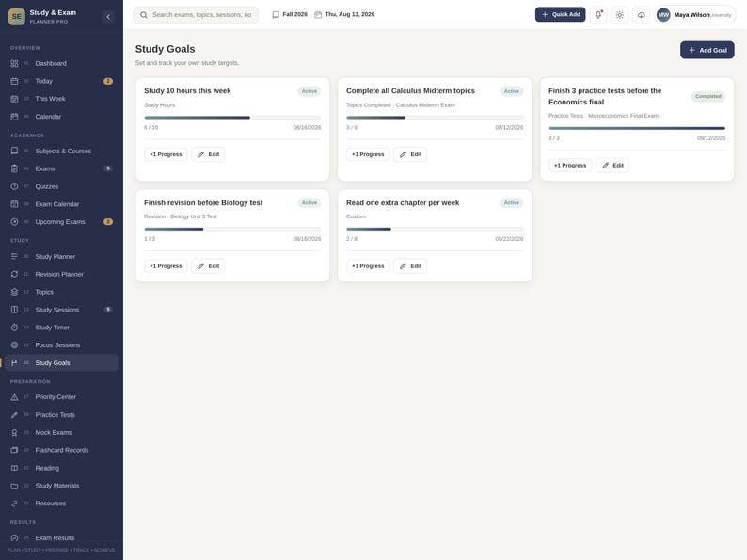Viewport: 747px width, 560px height.
Task: Open Calendar in the sidebar
Action: click(x=61, y=117)
